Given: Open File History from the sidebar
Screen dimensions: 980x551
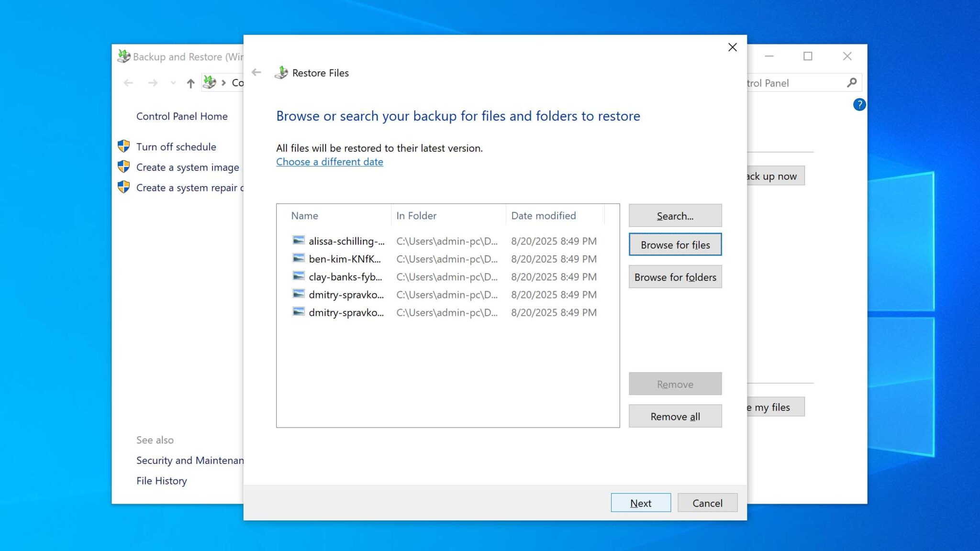Looking at the screenshot, I should tap(162, 480).
